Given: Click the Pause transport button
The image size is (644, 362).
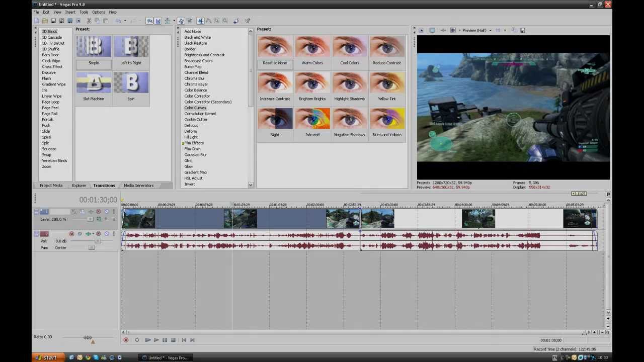Looking at the screenshot, I should pyautogui.click(x=165, y=340).
